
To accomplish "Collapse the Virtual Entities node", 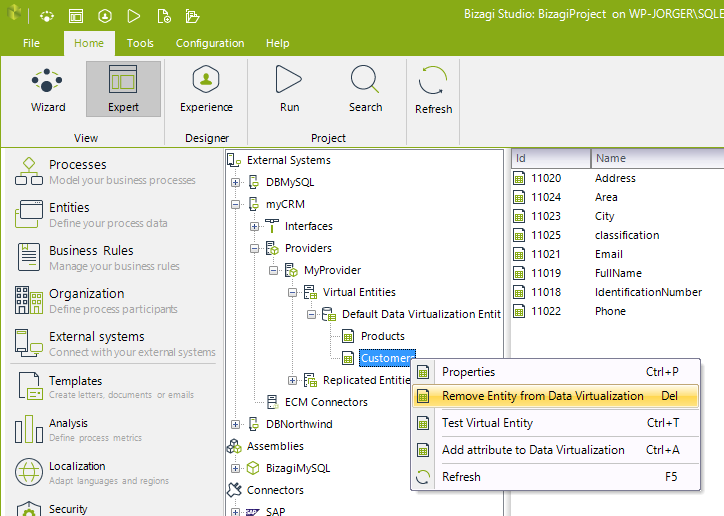I will [292, 292].
